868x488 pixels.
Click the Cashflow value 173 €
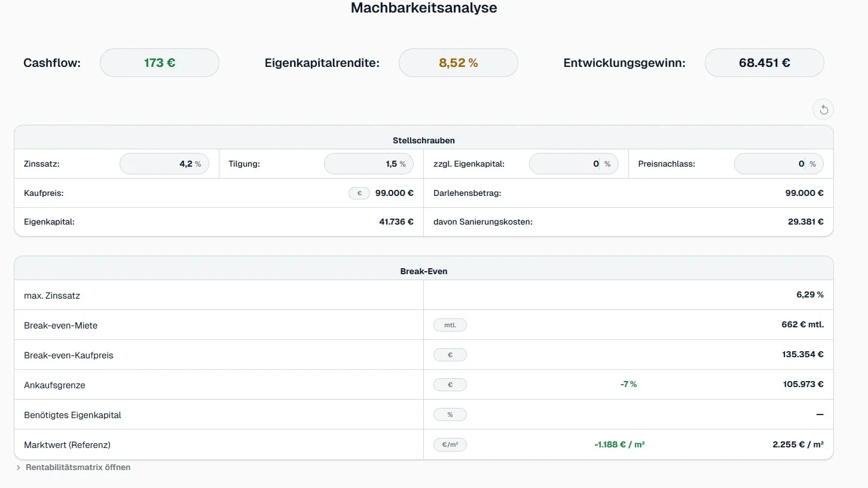coord(160,63)
